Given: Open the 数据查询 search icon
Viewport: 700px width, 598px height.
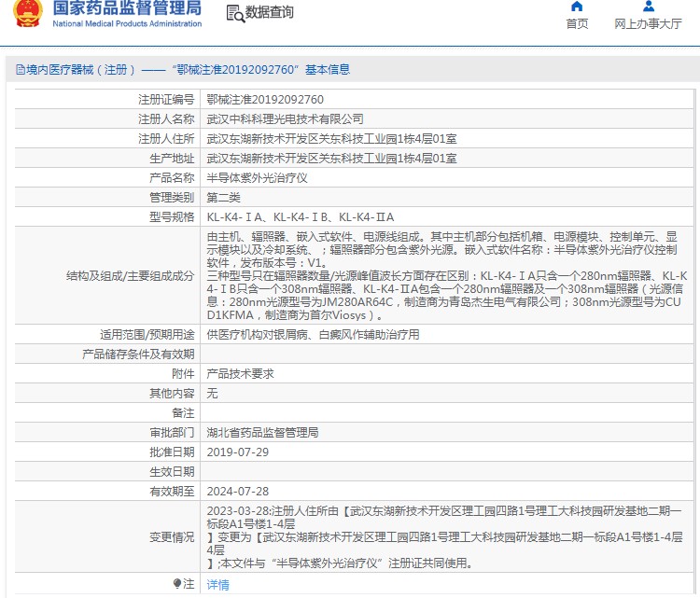Looking at the screenshot, I should [x=235, y=13].
